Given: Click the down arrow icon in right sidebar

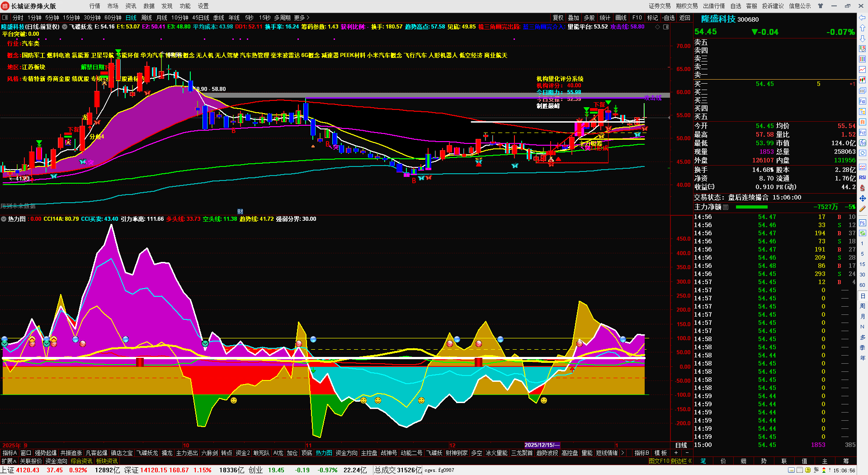Looking at the screenshot, I should point(863,38).
